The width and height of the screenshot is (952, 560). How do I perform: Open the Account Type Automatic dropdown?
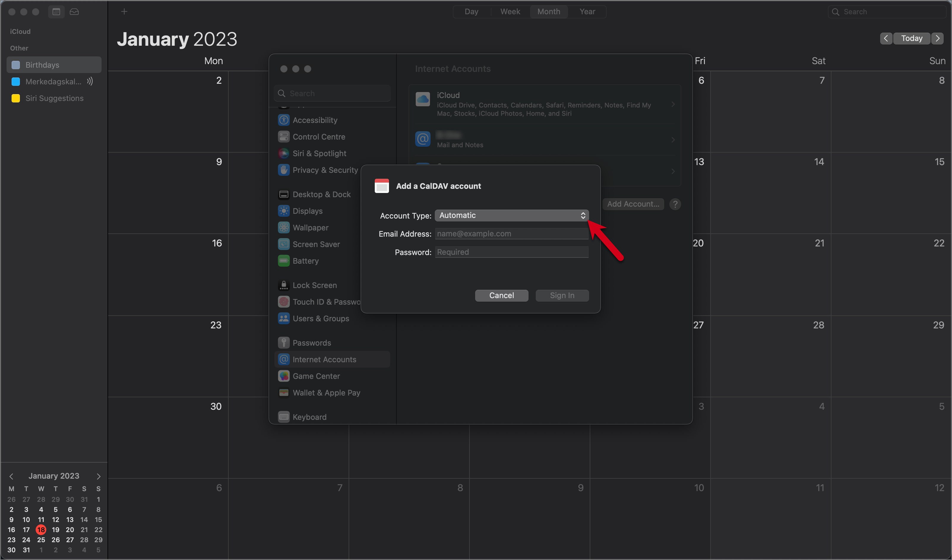[x=512, y=215]
